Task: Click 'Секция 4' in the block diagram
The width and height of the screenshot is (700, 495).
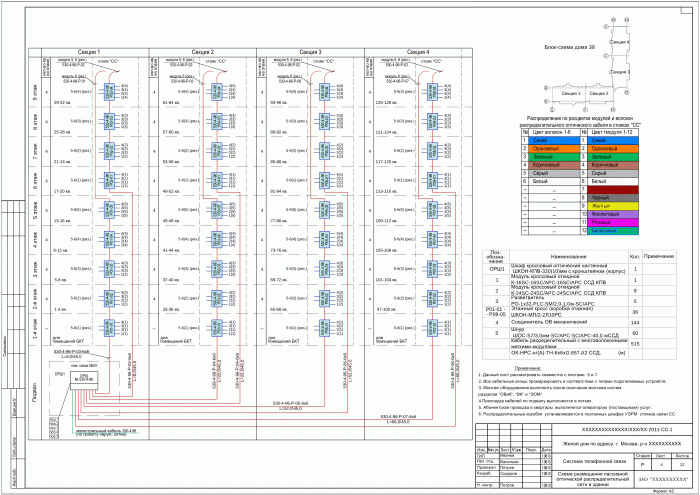Action: (x=619, y=42)
